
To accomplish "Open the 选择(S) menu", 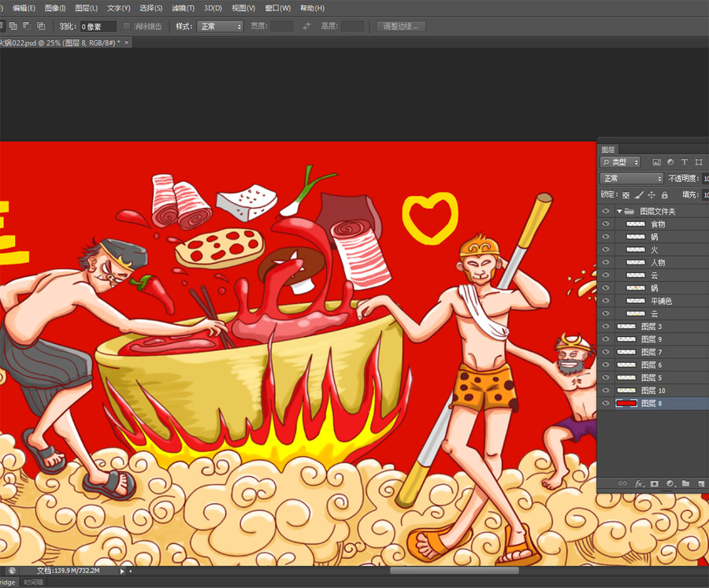I will (x=150, y=8).
